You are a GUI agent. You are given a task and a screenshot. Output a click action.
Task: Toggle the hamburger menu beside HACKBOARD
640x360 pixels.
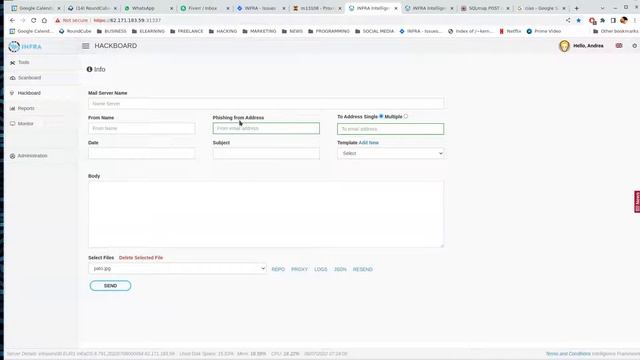pos(85,46)
